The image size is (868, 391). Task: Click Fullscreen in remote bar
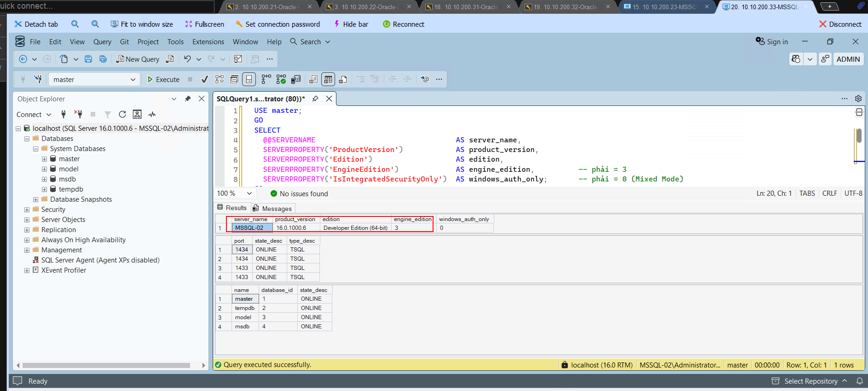point(204,24)
